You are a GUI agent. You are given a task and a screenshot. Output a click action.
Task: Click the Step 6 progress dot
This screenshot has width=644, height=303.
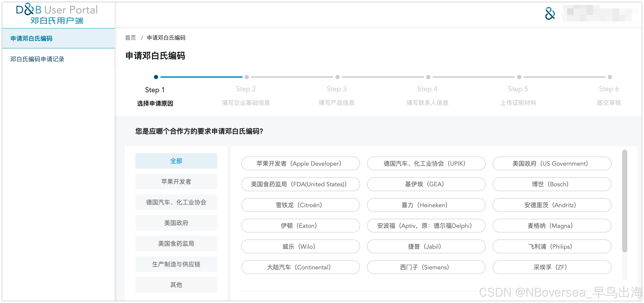tap(609, 77)
